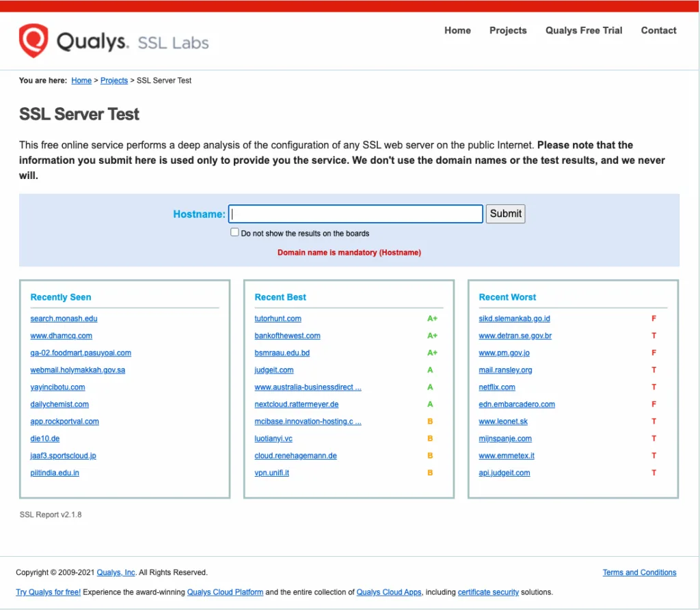
Task: Follow the Qualys, Inc footer link
Action: point(116,572)
